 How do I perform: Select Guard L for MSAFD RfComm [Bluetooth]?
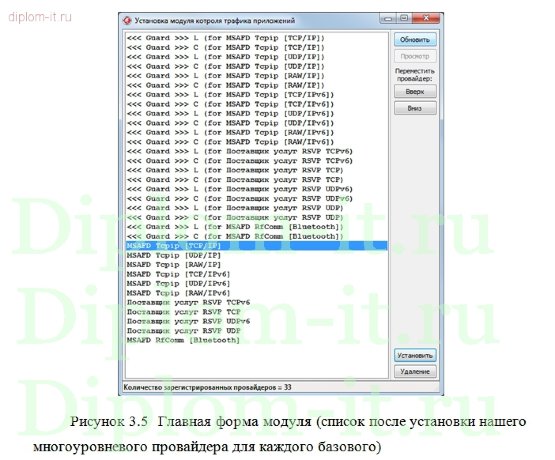coord(256,227)
